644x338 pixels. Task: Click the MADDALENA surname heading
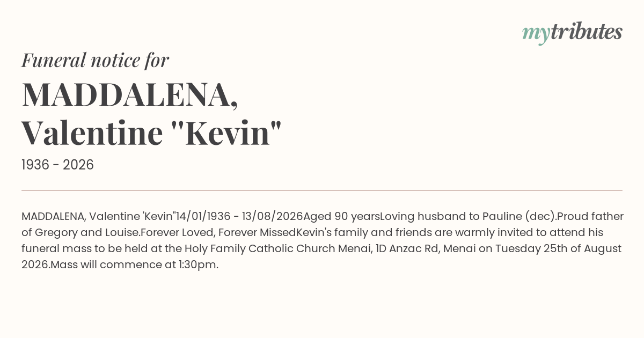pos(129,95)
